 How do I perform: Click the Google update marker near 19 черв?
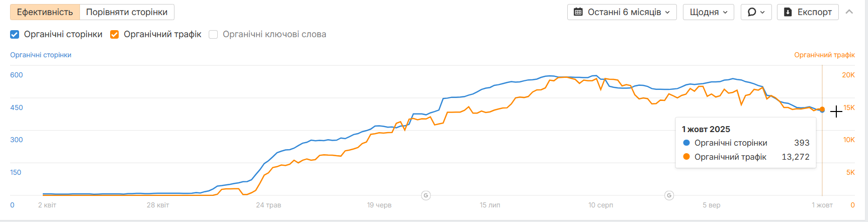pyautogui.click(x=426, y=195)
